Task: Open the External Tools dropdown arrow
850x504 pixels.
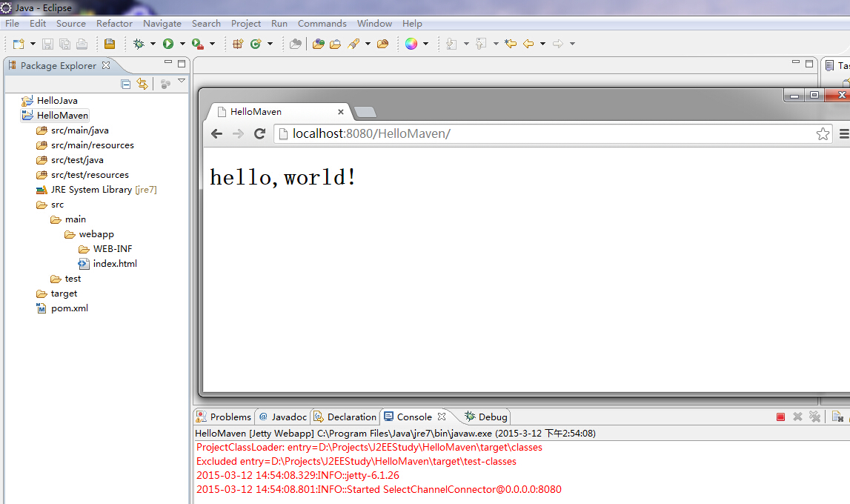Action: 212,44
